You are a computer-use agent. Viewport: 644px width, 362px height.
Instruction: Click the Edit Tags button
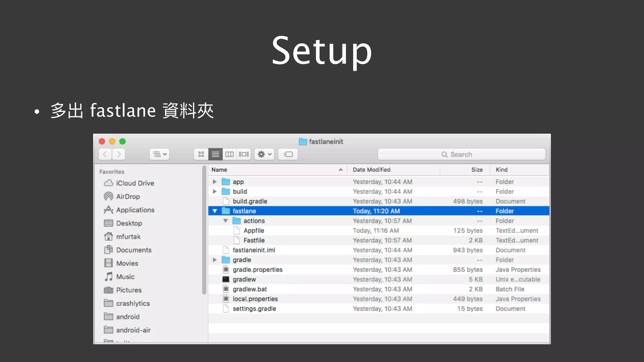click(288, 154)
